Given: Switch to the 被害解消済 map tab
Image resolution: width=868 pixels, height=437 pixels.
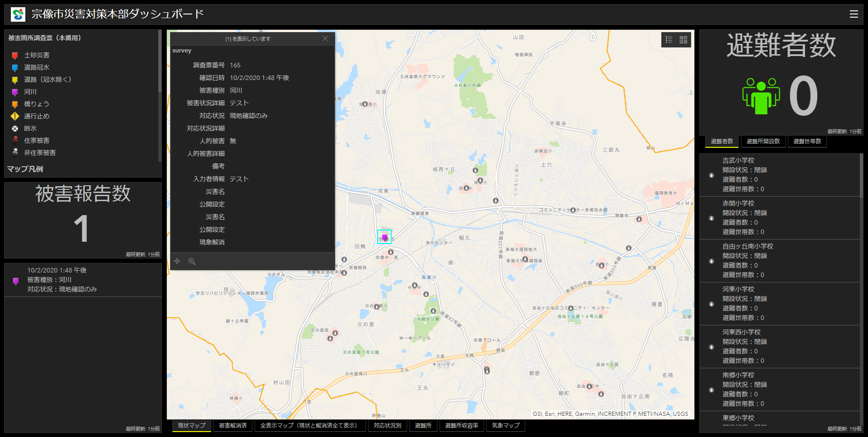Looking at the screenshot, I should pyautogui.click(x=232, y=426).
